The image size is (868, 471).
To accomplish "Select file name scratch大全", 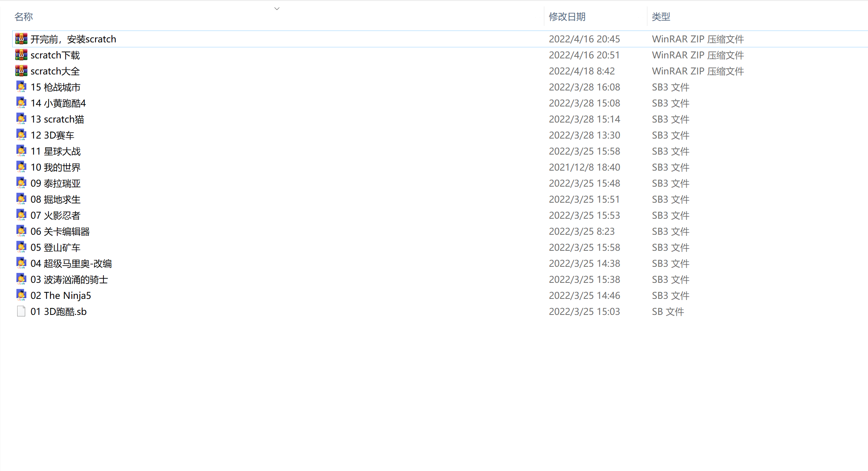I will point(55,71).
